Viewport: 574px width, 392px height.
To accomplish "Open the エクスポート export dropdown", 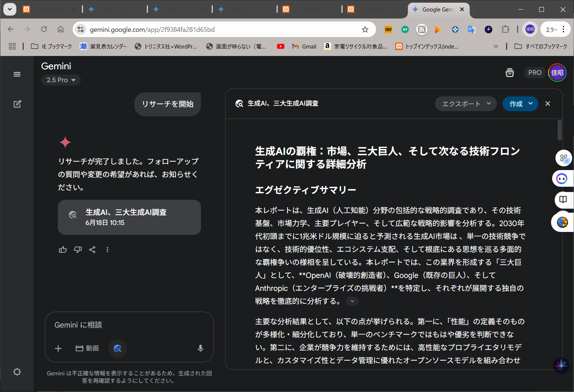I will pos(466,104).
